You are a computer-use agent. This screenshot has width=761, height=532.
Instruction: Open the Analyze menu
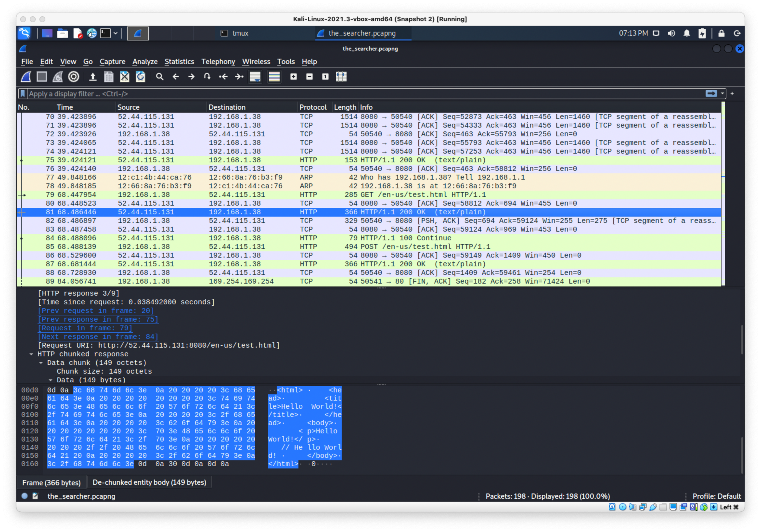point(145,62)
